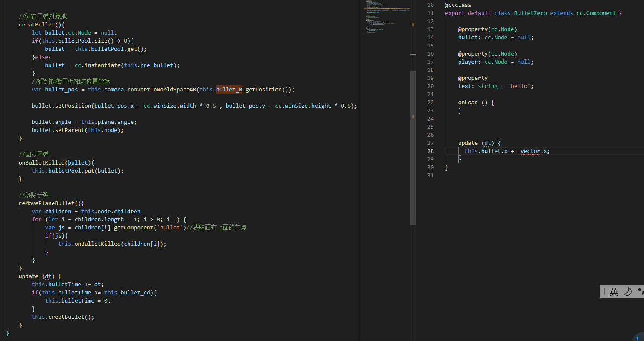Click the 'this.bulletTime += dt;' line
This screenshot has width=644, height=341.
click(x=68, y=285)
